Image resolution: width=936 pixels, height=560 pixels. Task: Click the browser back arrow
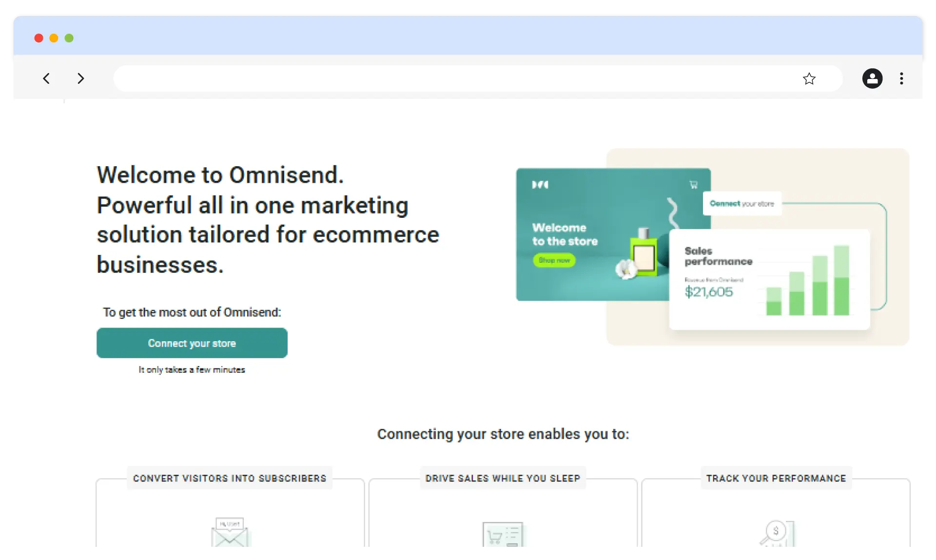(46, 78)
